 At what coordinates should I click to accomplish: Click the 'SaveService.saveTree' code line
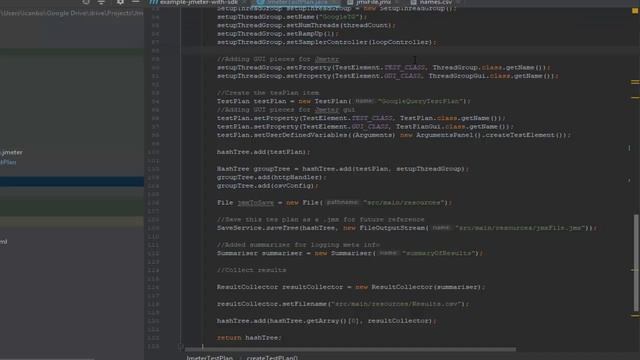[x=407, y=228]
